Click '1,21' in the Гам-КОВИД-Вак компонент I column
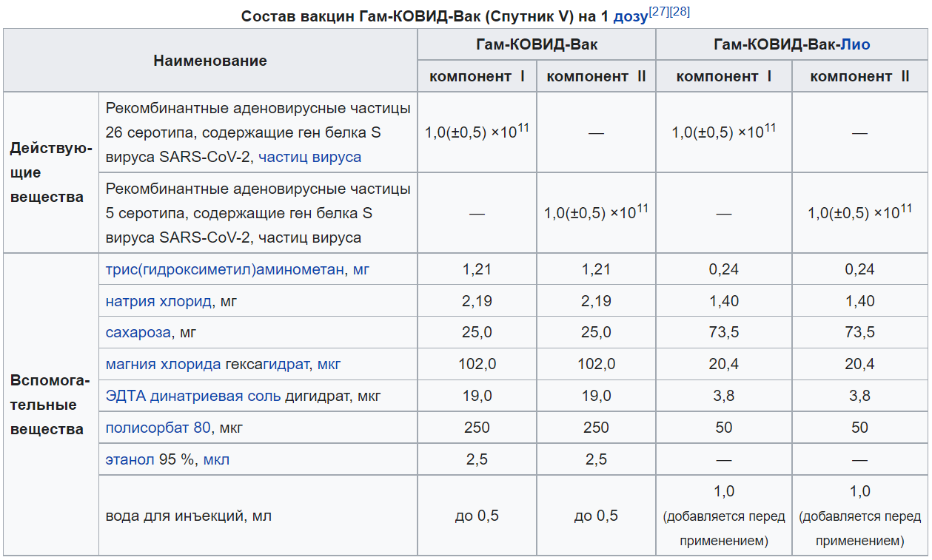 coord(477,269)
